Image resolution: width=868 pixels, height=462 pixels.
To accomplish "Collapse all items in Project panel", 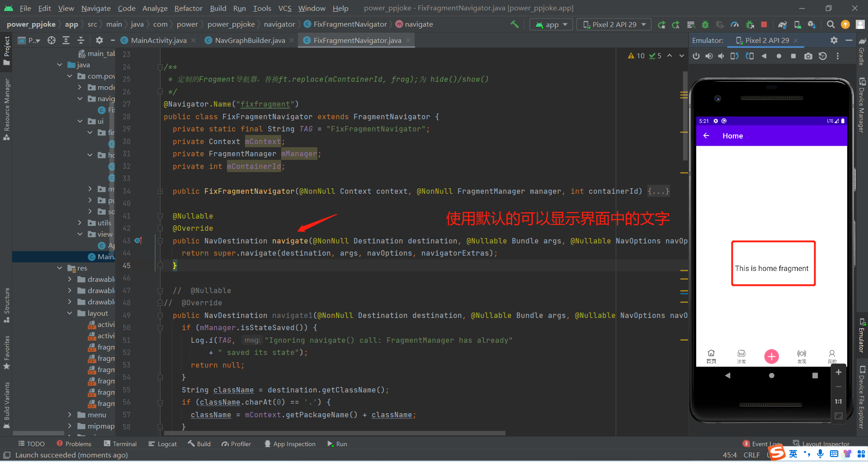I will coord(81,40).
